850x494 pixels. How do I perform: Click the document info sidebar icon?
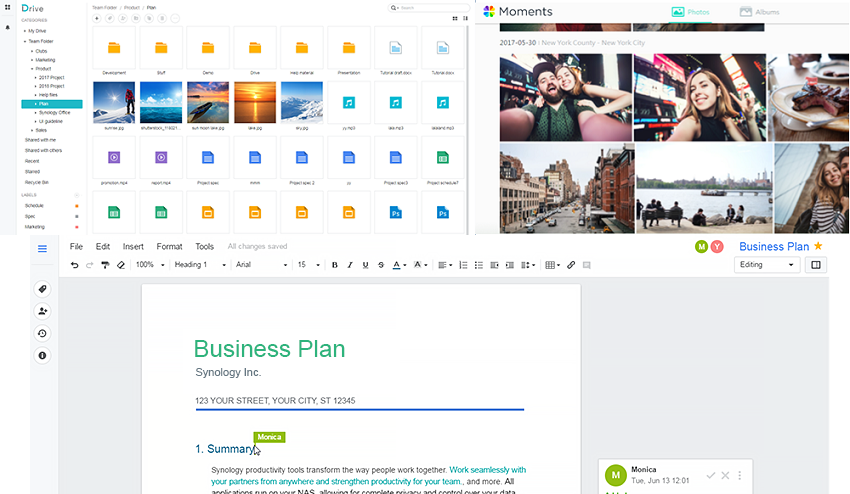(x=42, y=356)
